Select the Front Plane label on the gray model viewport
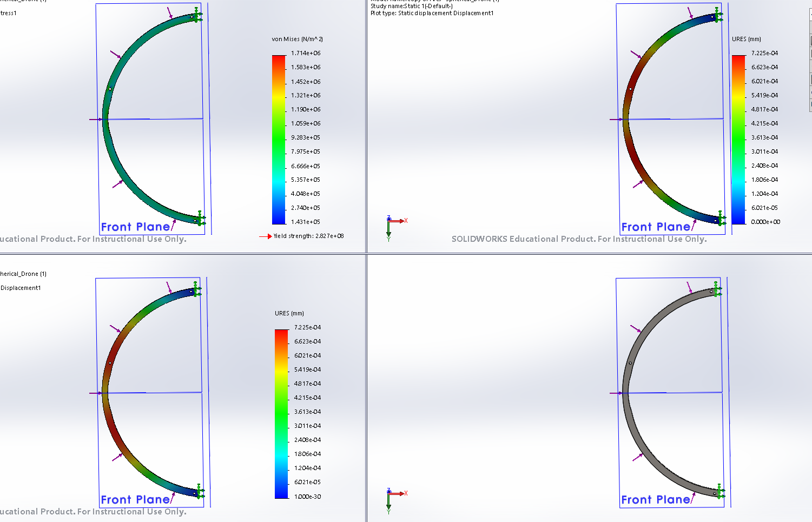This screenshot has height=522, width=812. click(x=656, y=500)
